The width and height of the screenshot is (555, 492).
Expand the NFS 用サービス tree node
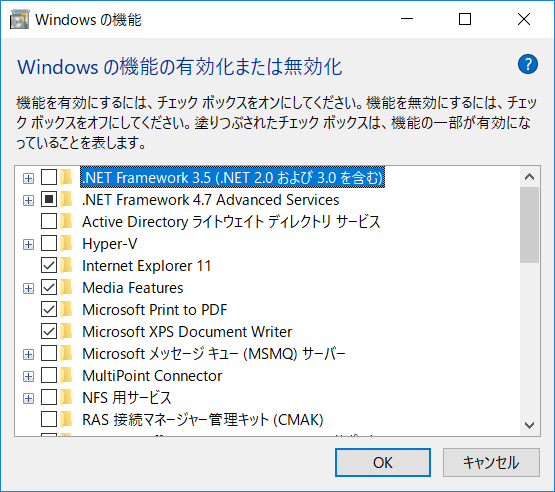(x=28, y=398)
